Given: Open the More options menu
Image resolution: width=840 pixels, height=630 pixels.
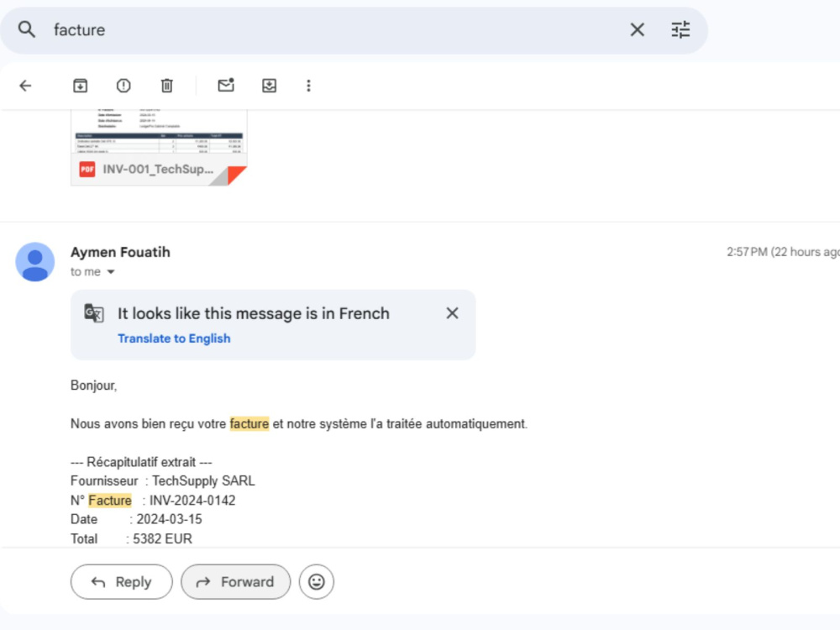Looking at the screenshot, I should 308,86.
